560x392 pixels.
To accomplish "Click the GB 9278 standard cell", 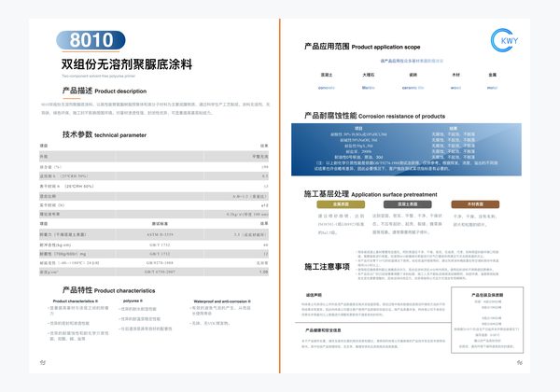I will pos(160,263).
